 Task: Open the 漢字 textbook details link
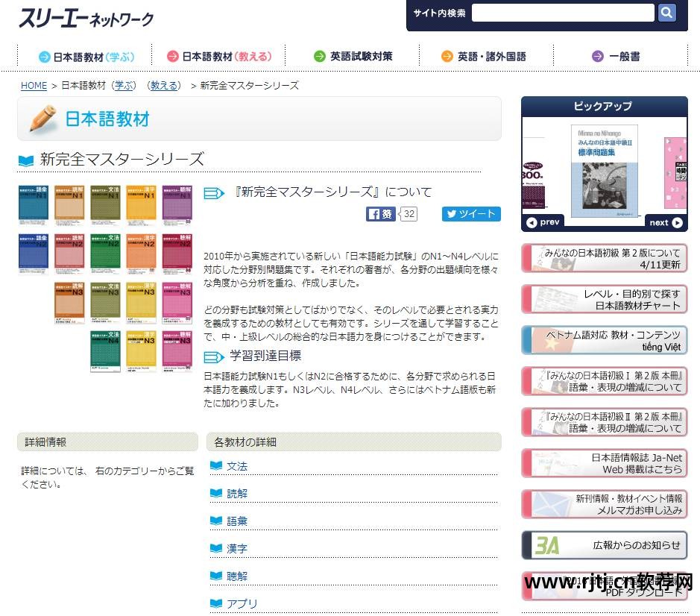(x=237, y=549)
